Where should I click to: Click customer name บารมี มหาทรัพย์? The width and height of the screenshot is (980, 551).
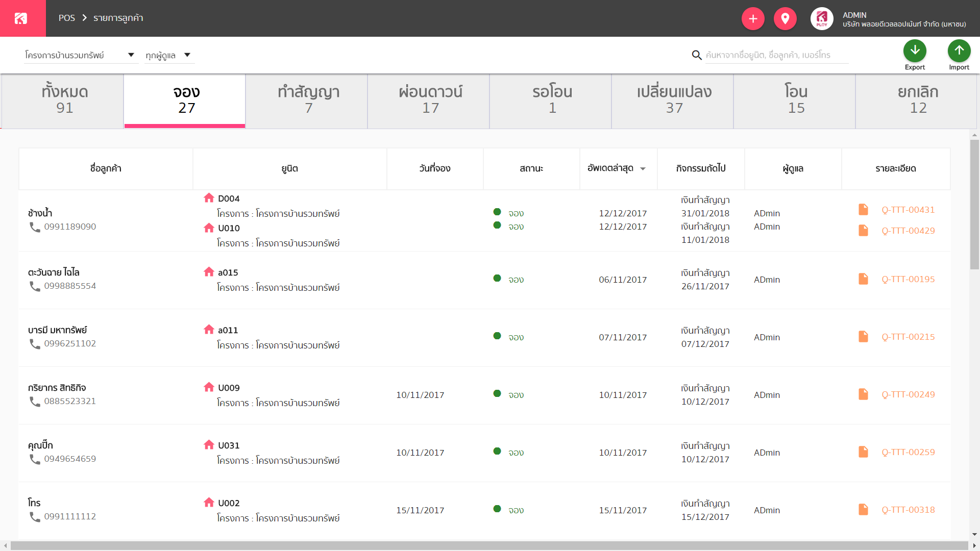pos(58,330)
